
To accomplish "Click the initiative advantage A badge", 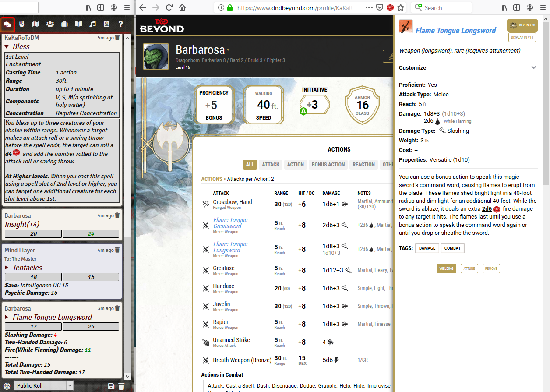I will click(303, 111).
